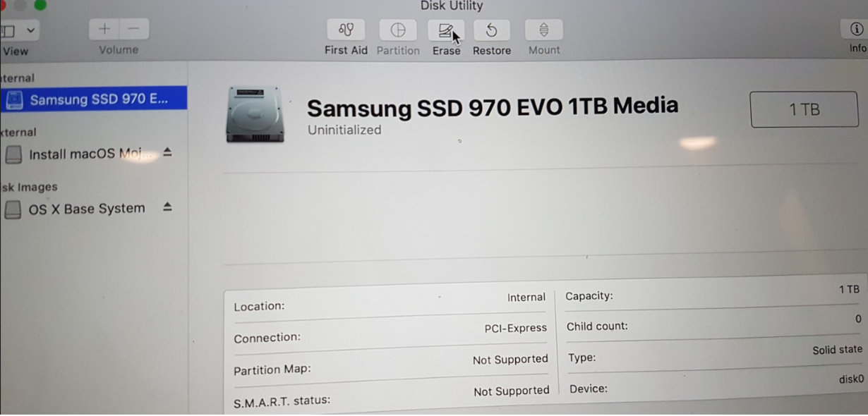Eject Install macOS Mojave disk
Image resolution: width=868 pixels, height=416 pixels.
[x=167, y=152]
